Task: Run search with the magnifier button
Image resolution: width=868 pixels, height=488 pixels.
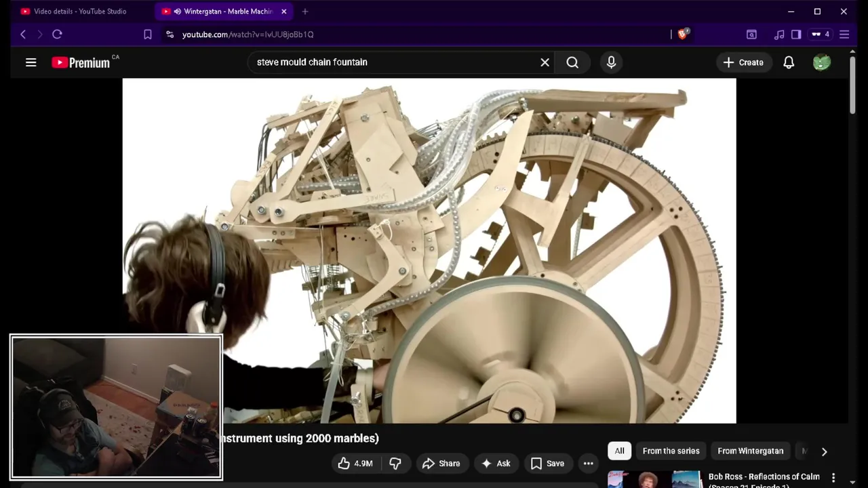Action: [x=572, y=62]
